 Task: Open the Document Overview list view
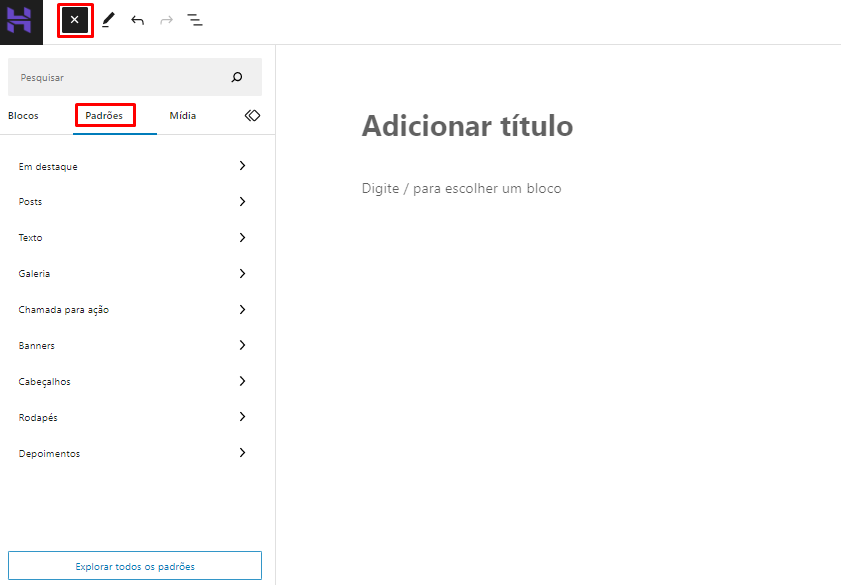click(195, 20)
